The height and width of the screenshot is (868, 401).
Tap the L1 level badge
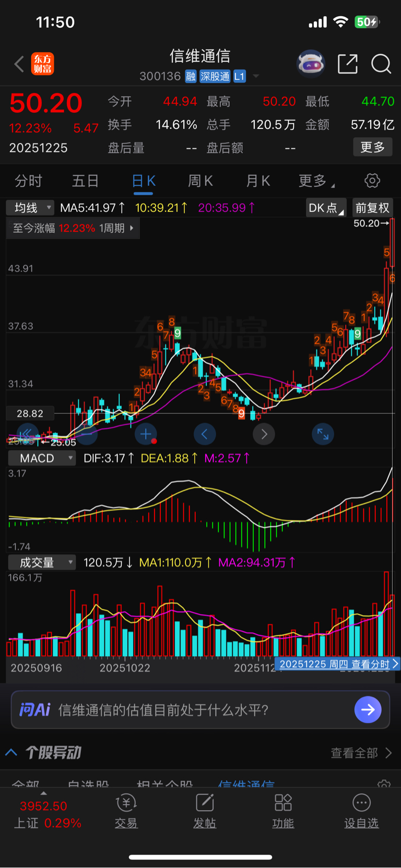pos(239,77)
